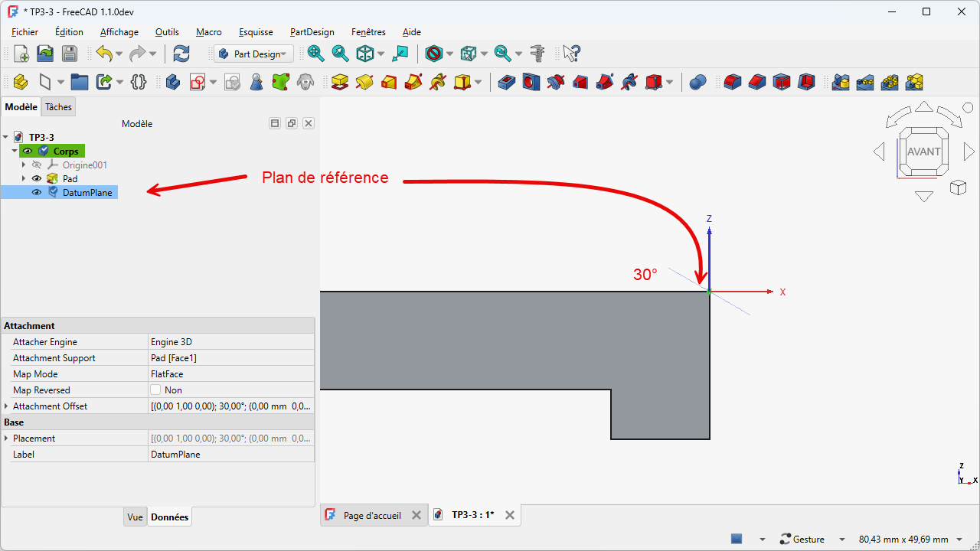This screenshot has width=980, height=551.
Task: Toggle visibility of DatumPlane eye icon
Action: pyautogui.click(x=37, y=193)
